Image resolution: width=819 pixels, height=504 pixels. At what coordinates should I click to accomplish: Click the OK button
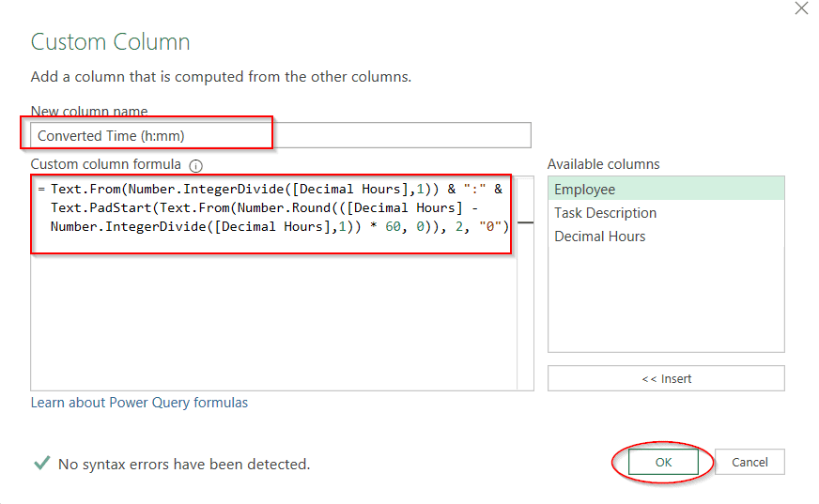(663, 463)
